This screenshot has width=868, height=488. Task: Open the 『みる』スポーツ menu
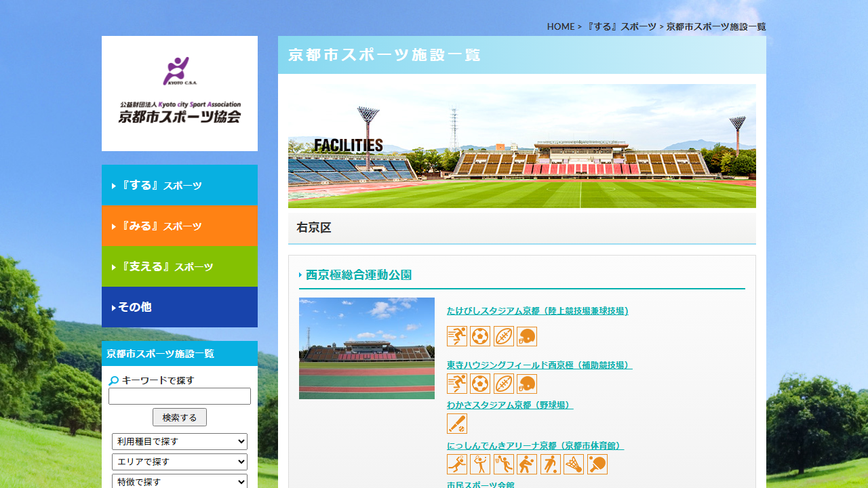(180, 226)
